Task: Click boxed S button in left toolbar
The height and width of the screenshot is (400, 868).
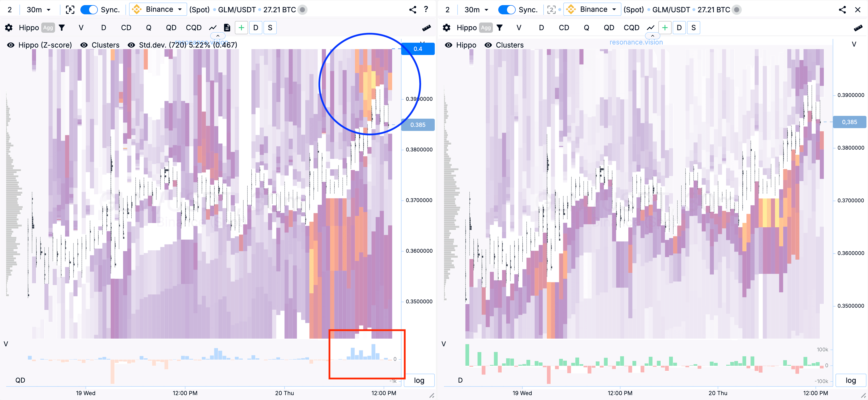Action: coord(270,28)
